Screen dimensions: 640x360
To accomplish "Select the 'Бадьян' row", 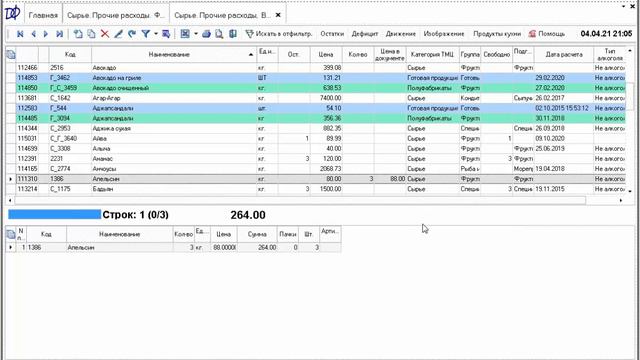I will 320,189.
